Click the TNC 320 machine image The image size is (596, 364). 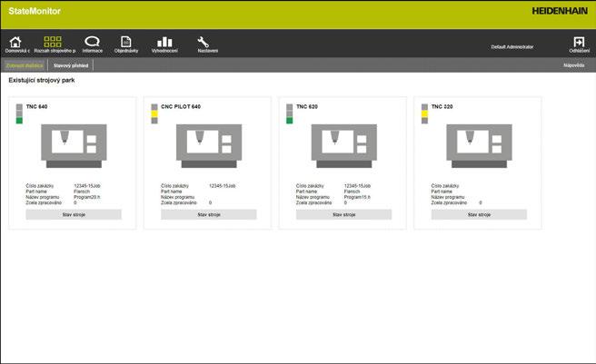479,145
